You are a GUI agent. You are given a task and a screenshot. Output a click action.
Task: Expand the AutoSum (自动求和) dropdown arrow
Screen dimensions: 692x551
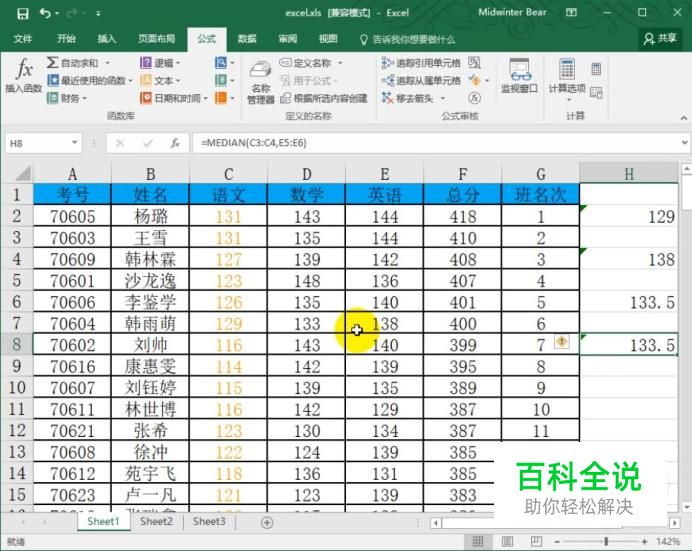[x=107, y=63]
